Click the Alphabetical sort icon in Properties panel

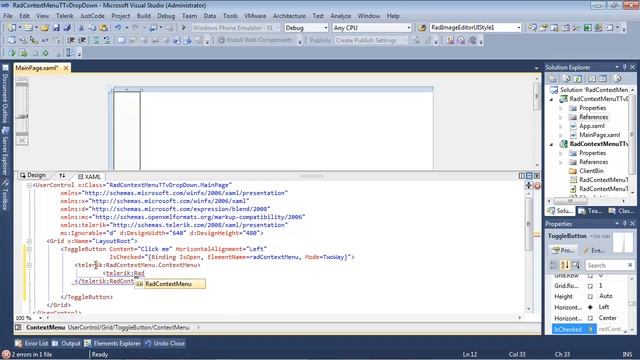click(x=564, y=265)
